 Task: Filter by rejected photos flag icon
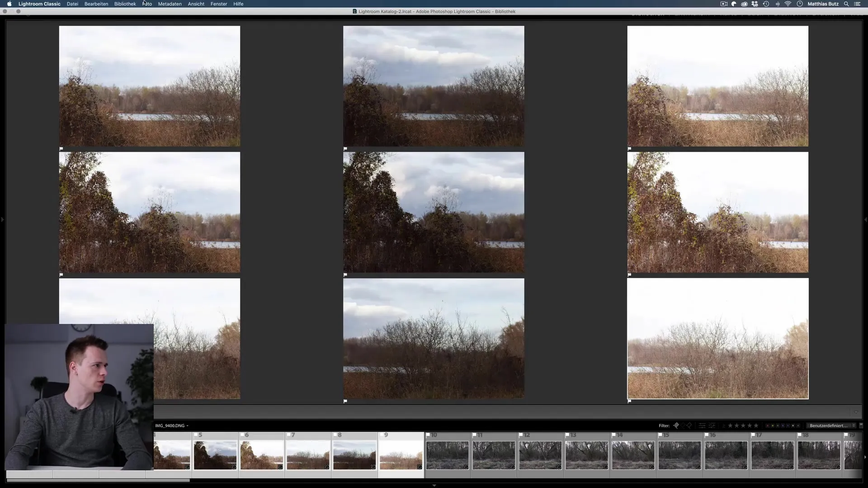689,426
